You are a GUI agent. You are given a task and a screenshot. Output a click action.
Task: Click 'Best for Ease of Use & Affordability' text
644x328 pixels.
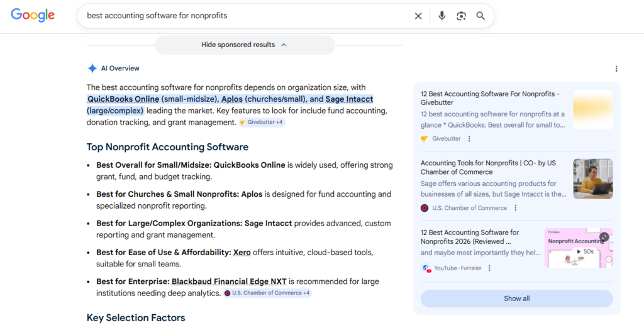(x=164, y=253)
